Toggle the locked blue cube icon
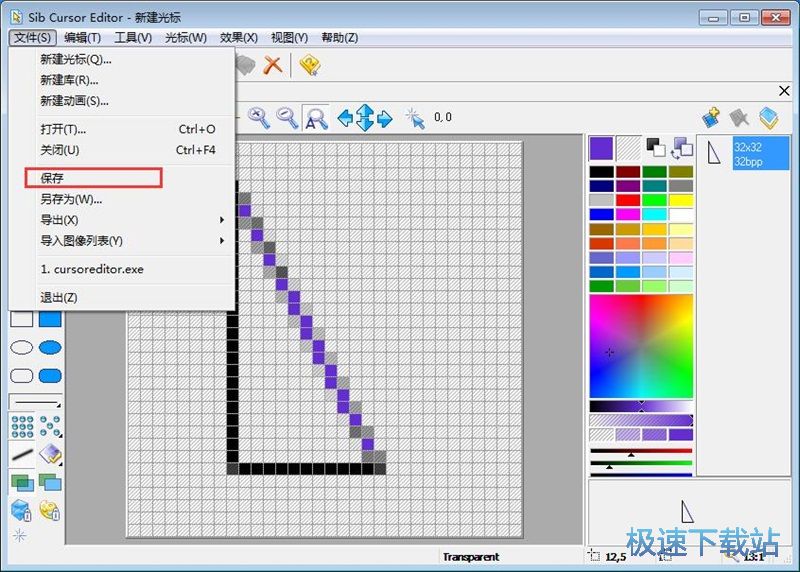Viewport: 800px width, 572px height. tap(21, 511)
